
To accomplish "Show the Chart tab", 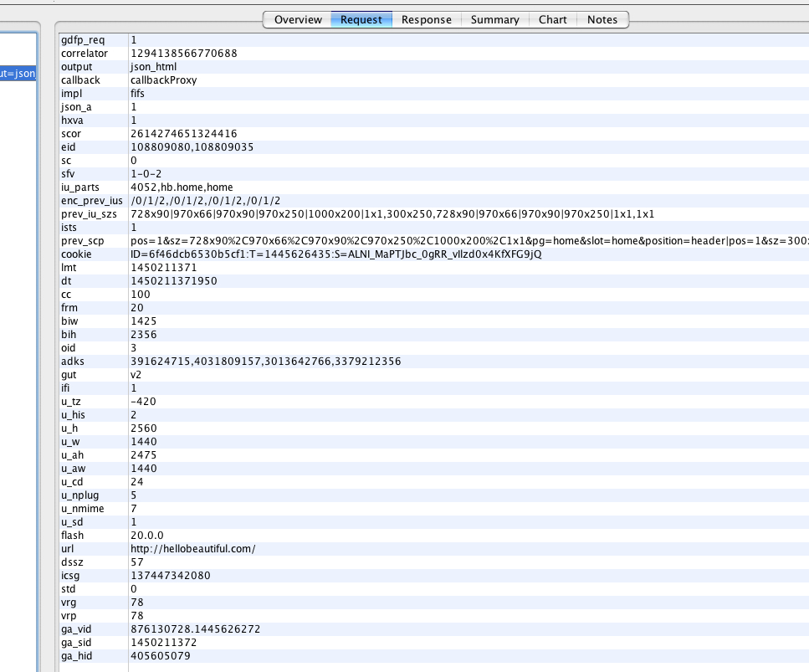I will (x=552, y=19).
